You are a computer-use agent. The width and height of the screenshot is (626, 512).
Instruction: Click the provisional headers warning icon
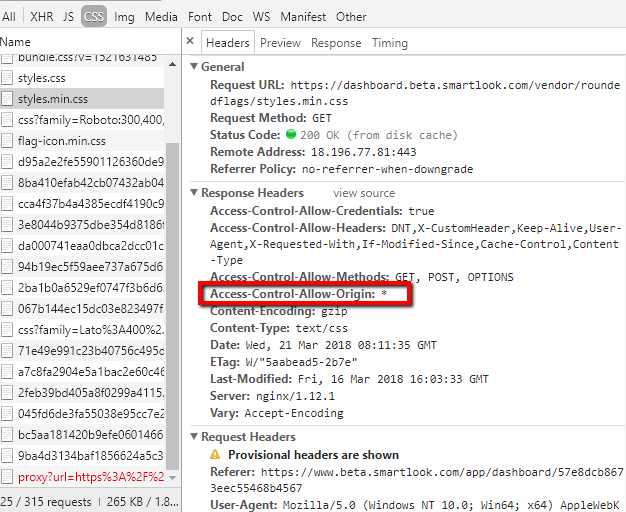pyautogui.click(x=215, y=454)
